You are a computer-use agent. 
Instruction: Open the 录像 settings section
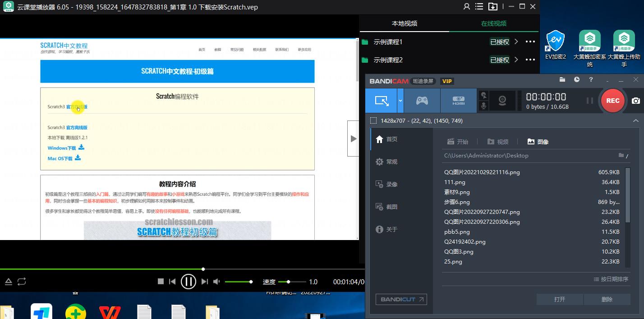tap(386, 184)
